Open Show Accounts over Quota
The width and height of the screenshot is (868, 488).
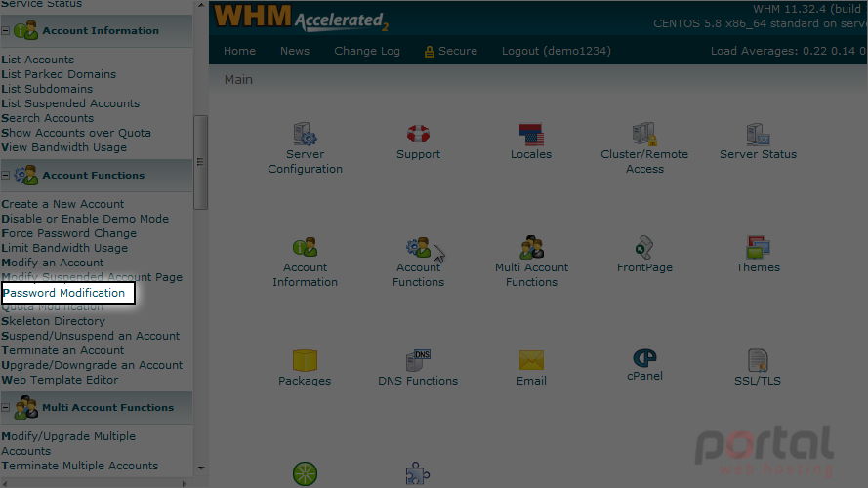(76, 133)
